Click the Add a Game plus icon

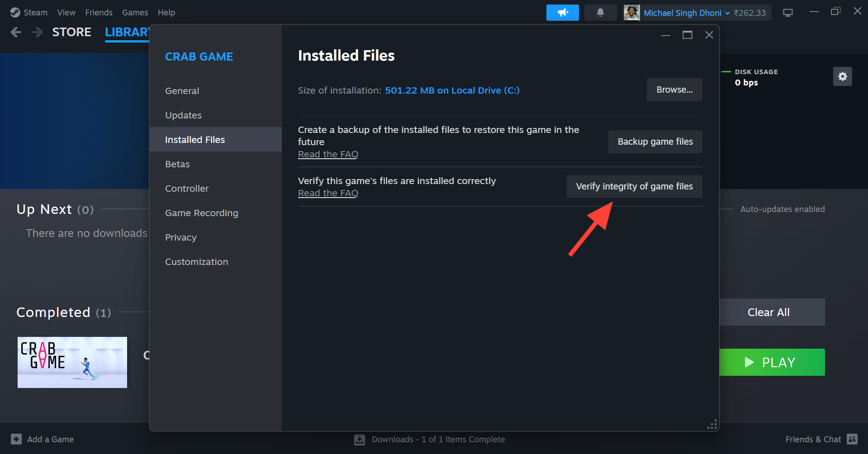(x=16, y=439)
